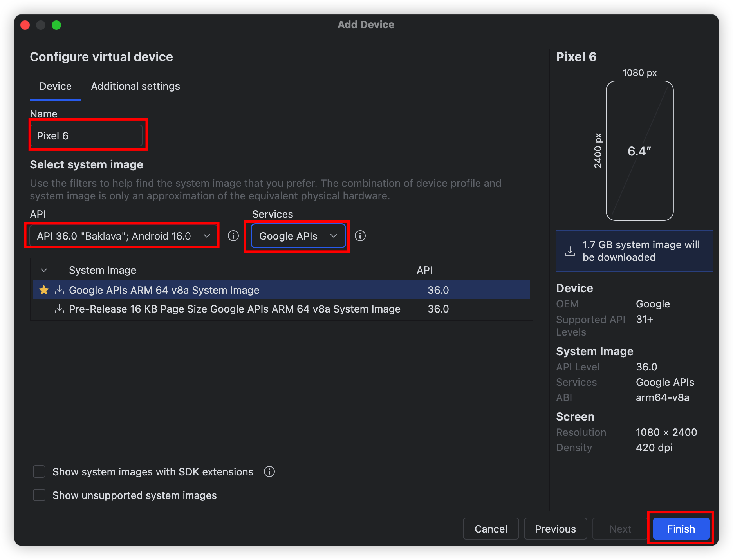Select Pre-Release 16 KB Page Size image row
The height and width of the screenshot is (560, 733).
[234, 309]
